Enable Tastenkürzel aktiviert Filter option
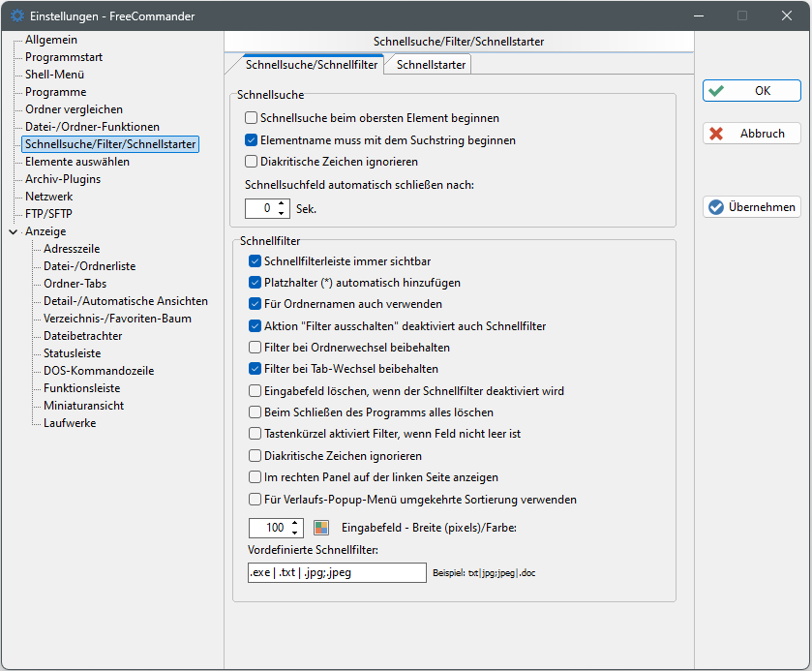 [255, 433]
